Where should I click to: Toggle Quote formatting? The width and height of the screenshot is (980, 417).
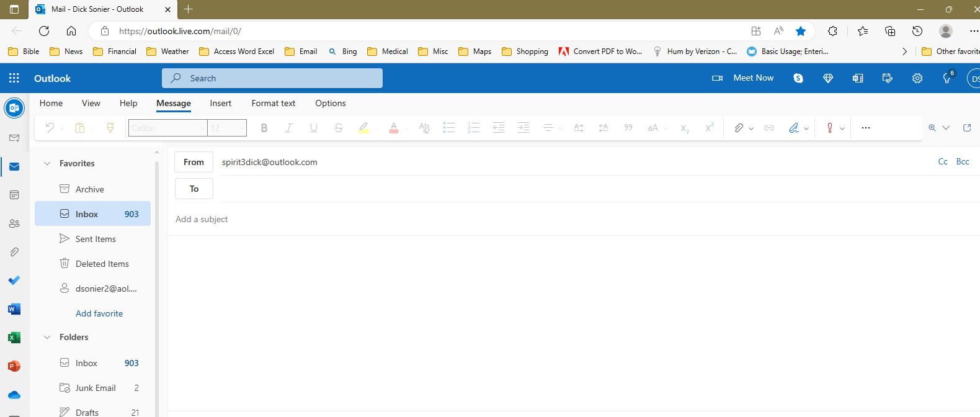click(x=628, y=128)
